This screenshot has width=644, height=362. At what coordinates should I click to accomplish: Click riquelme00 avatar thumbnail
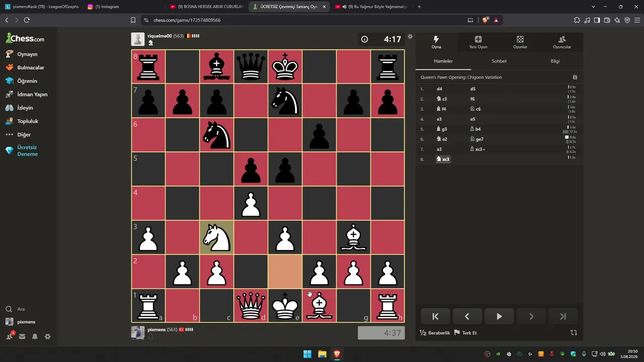point(138,39)
